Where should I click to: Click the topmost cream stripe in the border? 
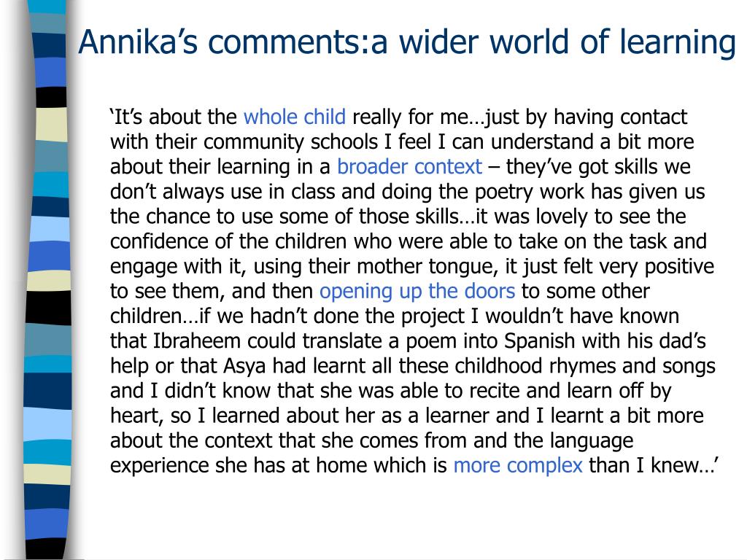(x=52, y=124)
